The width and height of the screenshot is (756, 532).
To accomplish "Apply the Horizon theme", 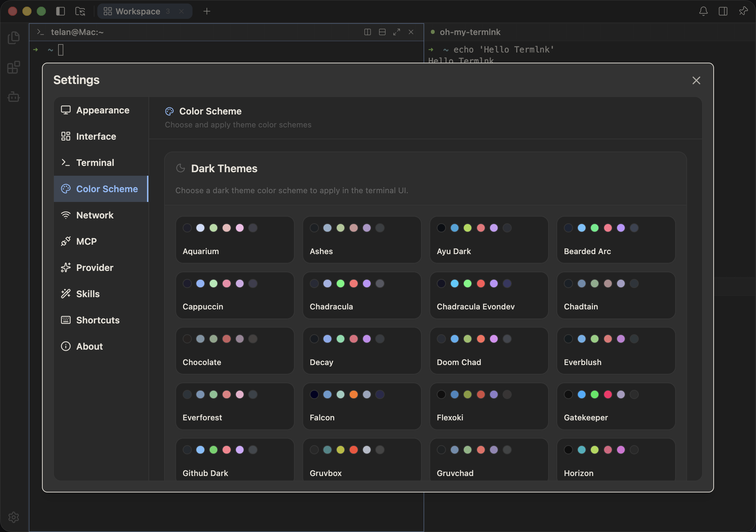I will point(616,460).
